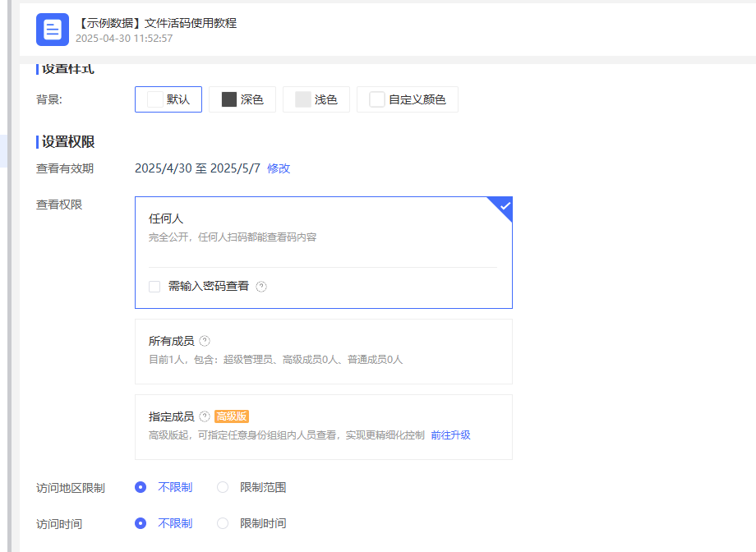Click the 高级版 orange badge

(232, 416)
